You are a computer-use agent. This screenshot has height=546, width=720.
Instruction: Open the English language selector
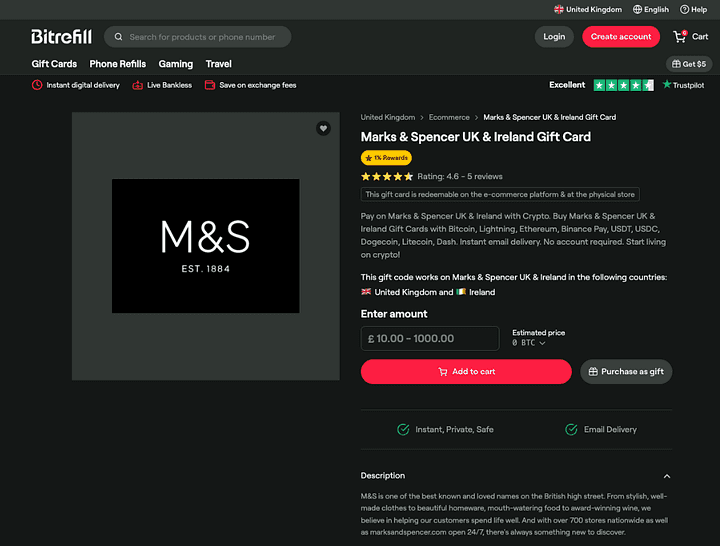pyautogui.click(x=651, y=10)
